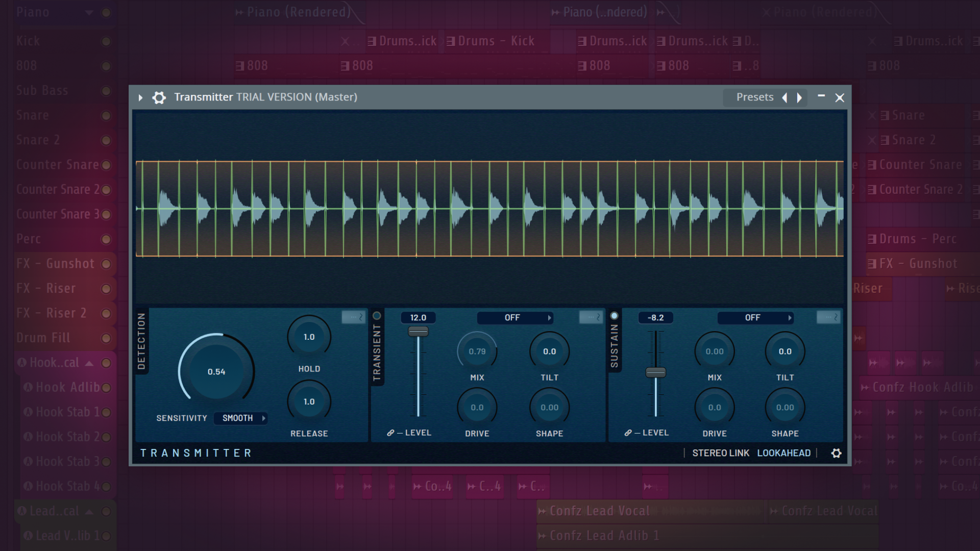Screen dimensions: 980x551
Task: Click the Sustain section more-options button
Action: [x=828, y=317]
